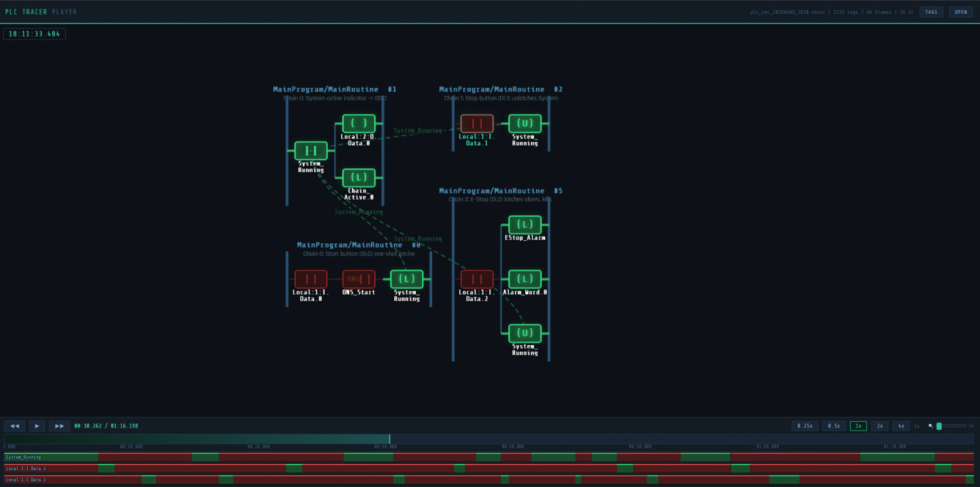Viewport: 980px width, 487px height.
Task: Set playback speed to 2x
Action: [x=879, y=426]
